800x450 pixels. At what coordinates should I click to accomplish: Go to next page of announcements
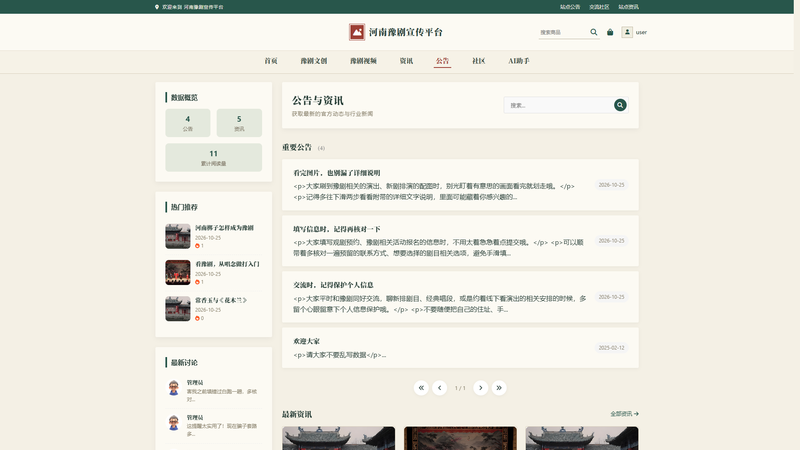(x=481, y=388)
